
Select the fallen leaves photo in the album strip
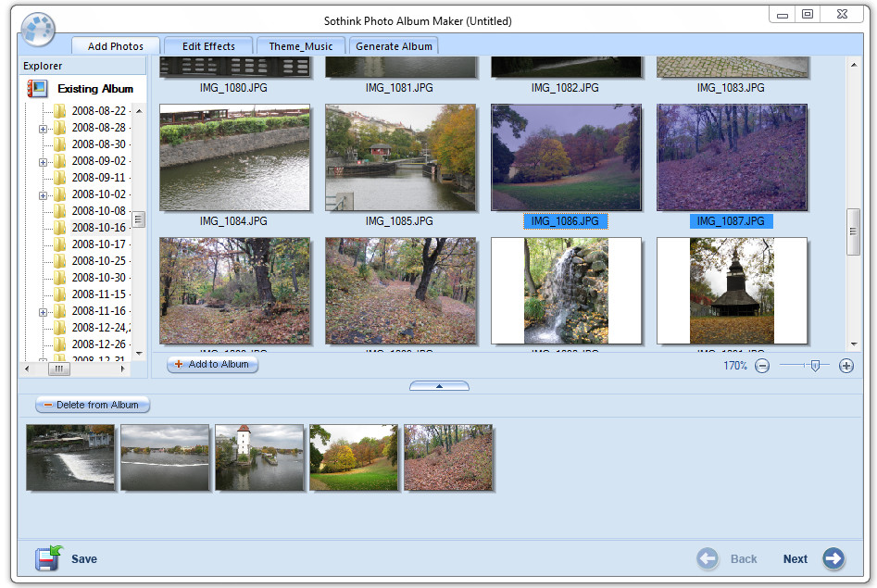tap(448, 457)
